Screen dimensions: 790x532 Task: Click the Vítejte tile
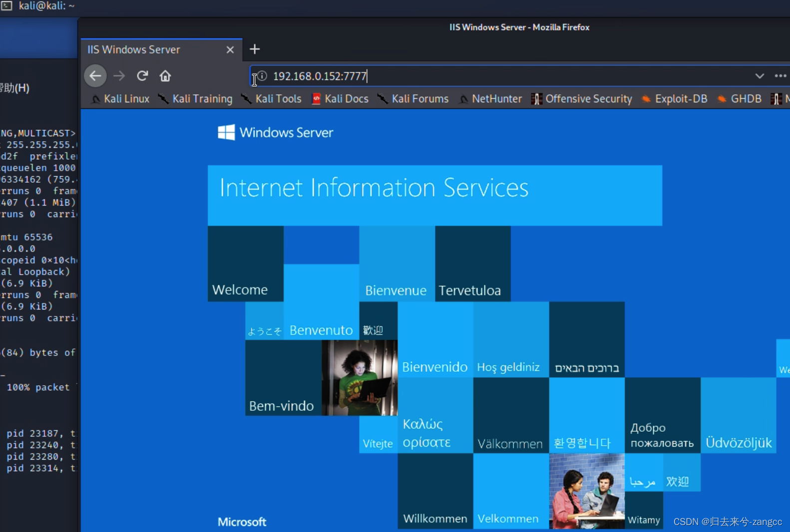click(379, 434)
